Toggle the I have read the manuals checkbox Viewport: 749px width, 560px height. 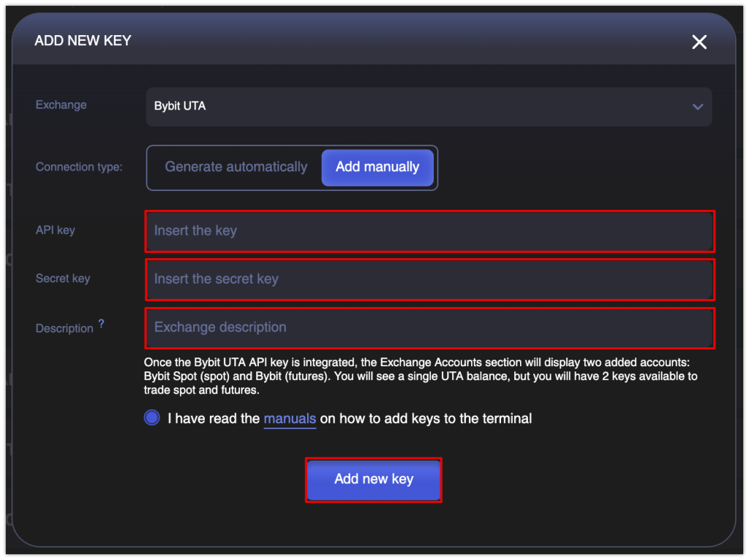tap(152, 418)
